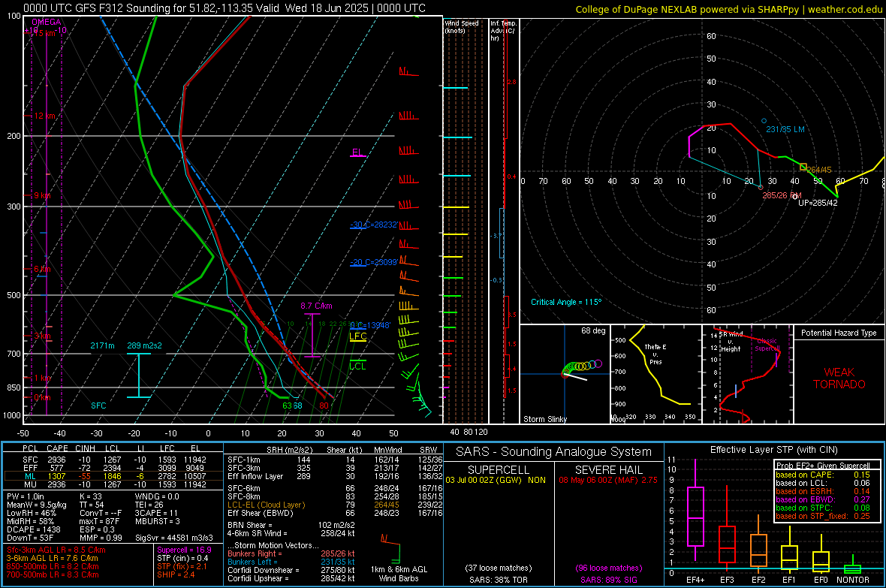Click the WEAK TORNADO hazard text
This screenshot has width=886, height=588.
coord(839,378)
